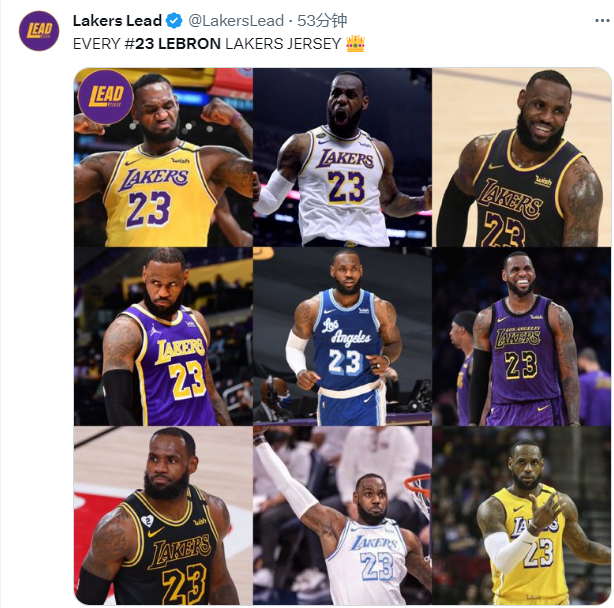The height and width of the screenshot is (608, 614).
Task: Click the word EVERY starting the tweet
Action: [x=96, y=44]
